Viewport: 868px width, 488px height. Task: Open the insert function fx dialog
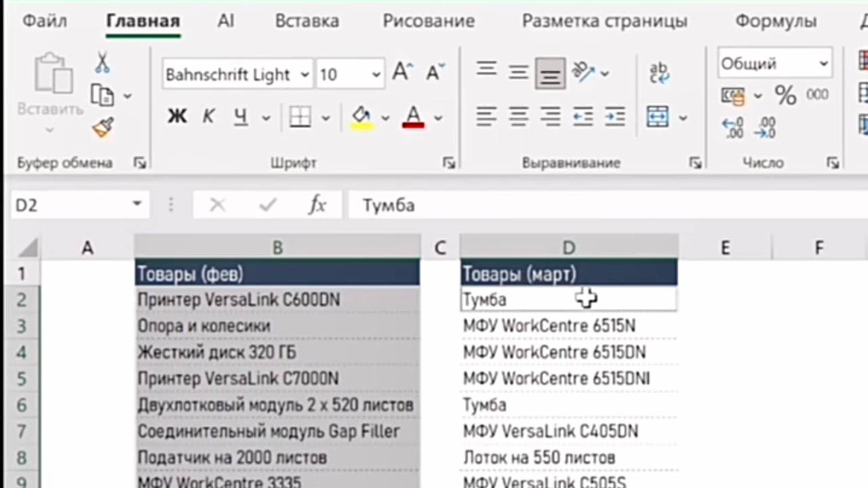(x=317, y=205)
